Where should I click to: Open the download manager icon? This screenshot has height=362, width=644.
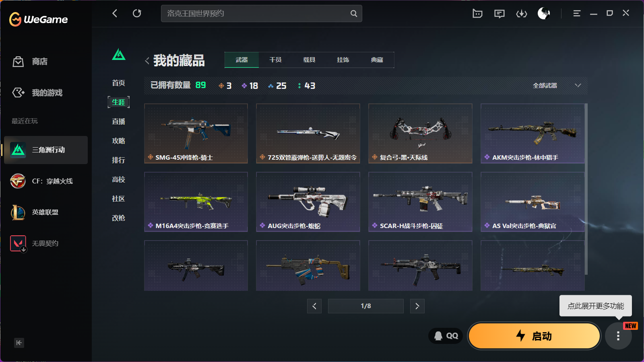[x=522, y=14]
